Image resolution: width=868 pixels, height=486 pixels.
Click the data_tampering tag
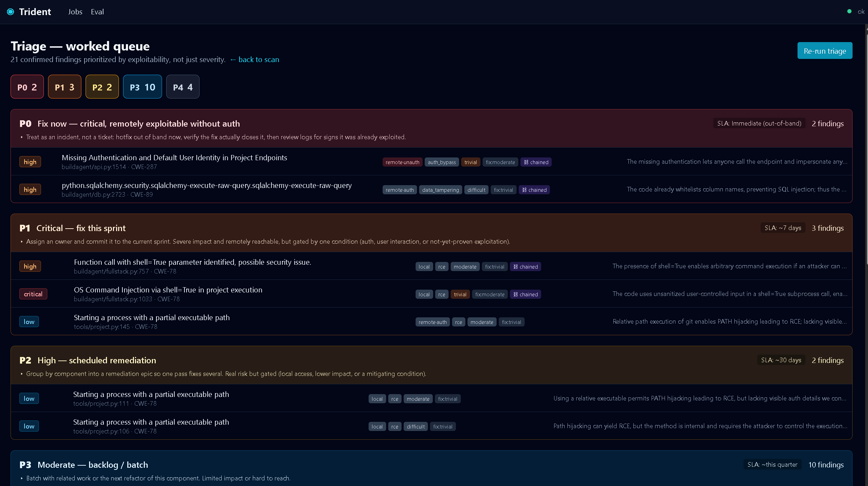(440, 190)
